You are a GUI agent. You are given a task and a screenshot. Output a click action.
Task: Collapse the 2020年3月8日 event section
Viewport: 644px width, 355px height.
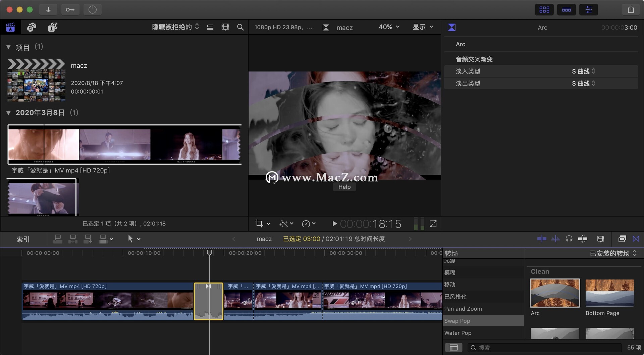8,113
